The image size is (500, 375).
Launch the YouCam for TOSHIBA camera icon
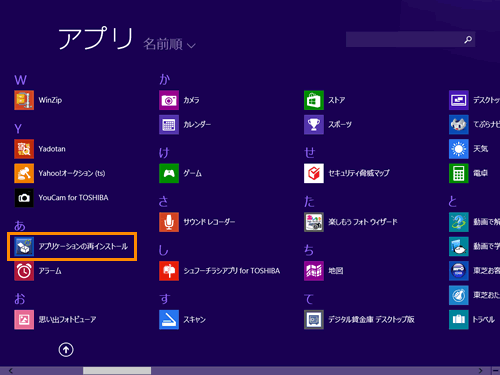coord(24,198)
